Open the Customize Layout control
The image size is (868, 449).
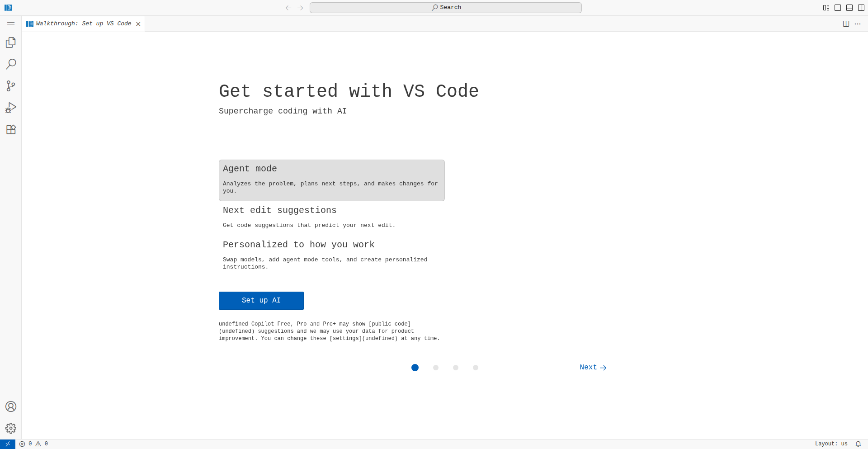point(826,8)
